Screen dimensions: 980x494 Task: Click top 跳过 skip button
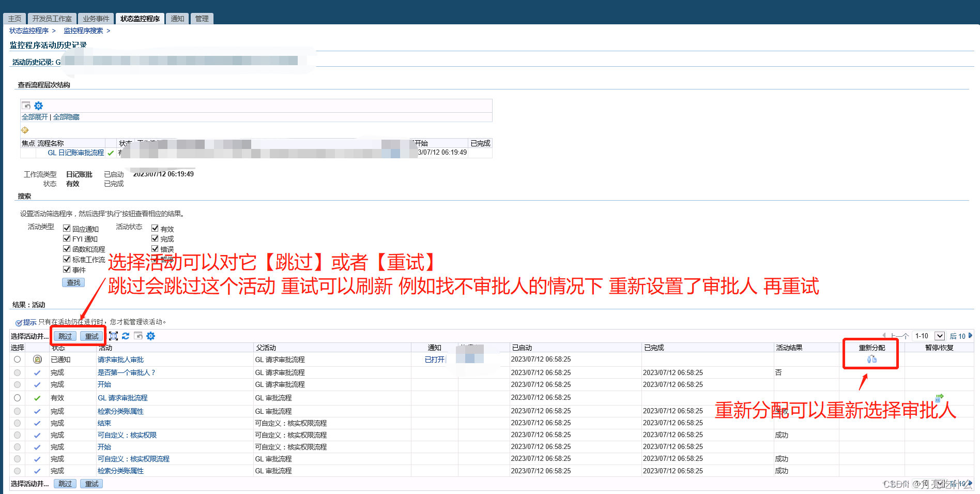click(65, 336)
